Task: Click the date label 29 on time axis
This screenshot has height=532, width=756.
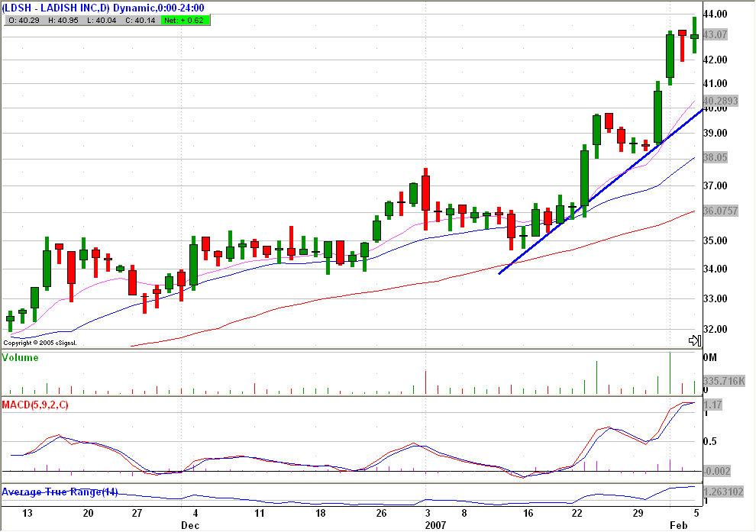Action: 638,513
